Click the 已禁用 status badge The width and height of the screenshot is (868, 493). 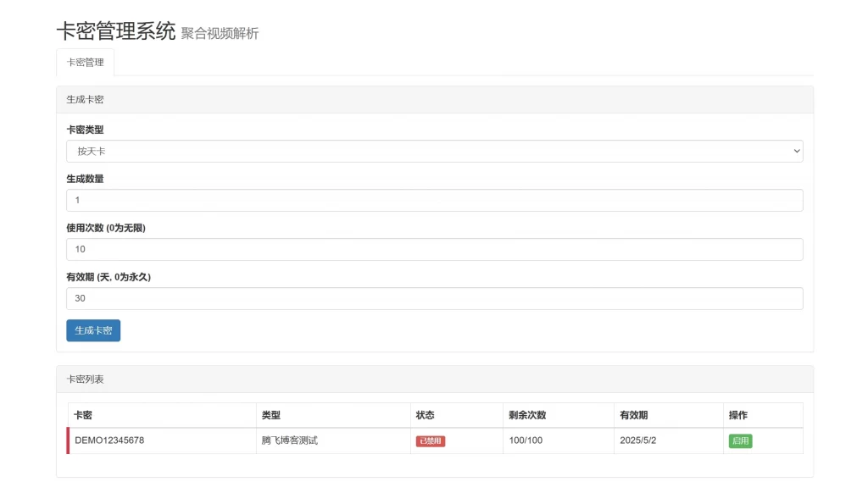coord(429,440)
